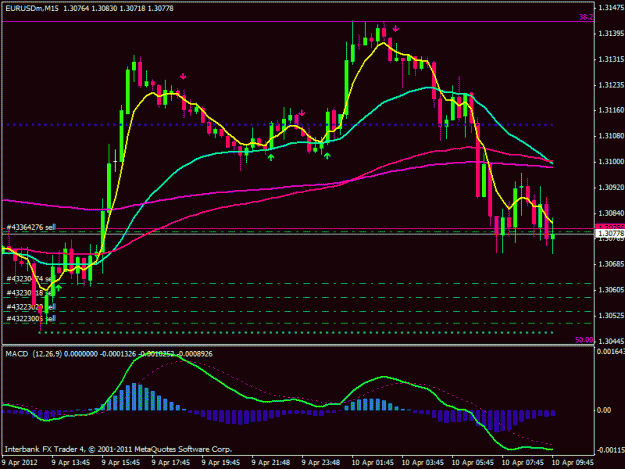This screenshot has height=469, width=625.
Task: Click the 10 Apr 05:45 time label
Action: click(x=473, y=463)
